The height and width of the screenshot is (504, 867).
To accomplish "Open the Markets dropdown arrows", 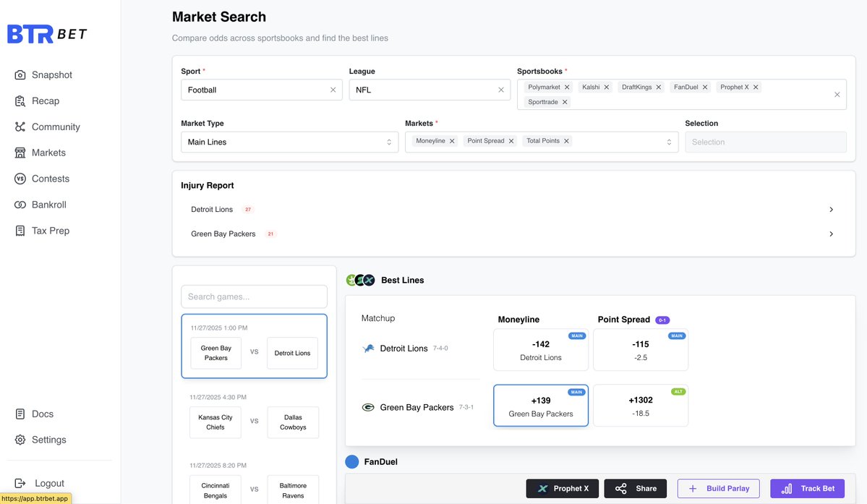I will pos(669,142).
